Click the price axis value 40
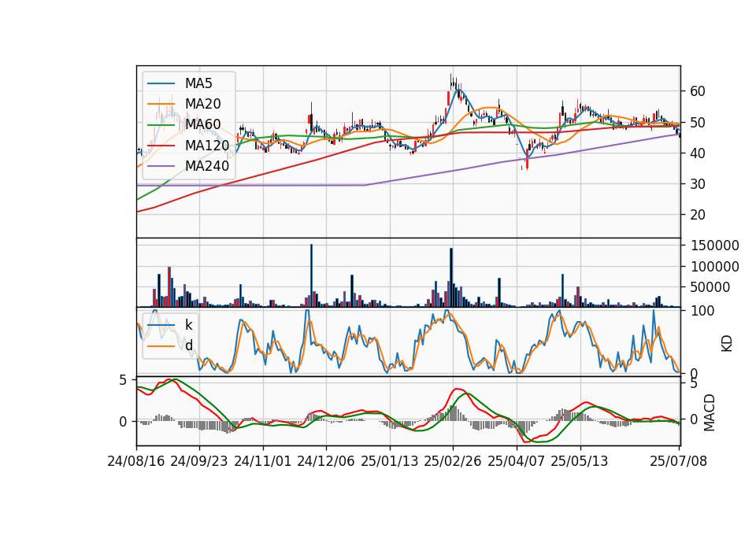This screenshot has height=543, width=756. pos(697,153)
